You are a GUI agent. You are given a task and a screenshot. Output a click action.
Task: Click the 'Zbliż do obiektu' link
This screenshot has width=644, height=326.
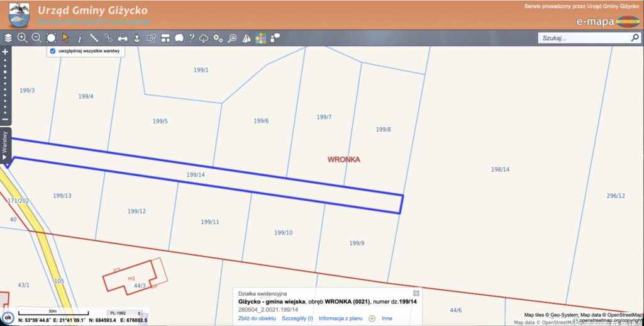coord(257,318)
